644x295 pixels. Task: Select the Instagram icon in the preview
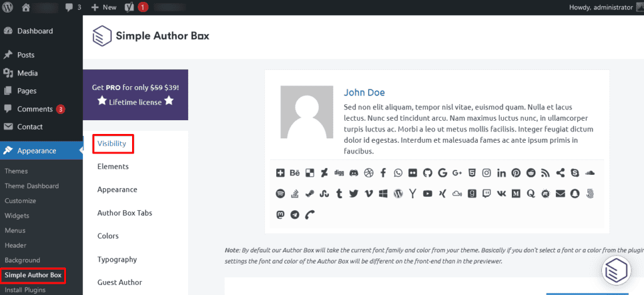(x=486, y=173)
